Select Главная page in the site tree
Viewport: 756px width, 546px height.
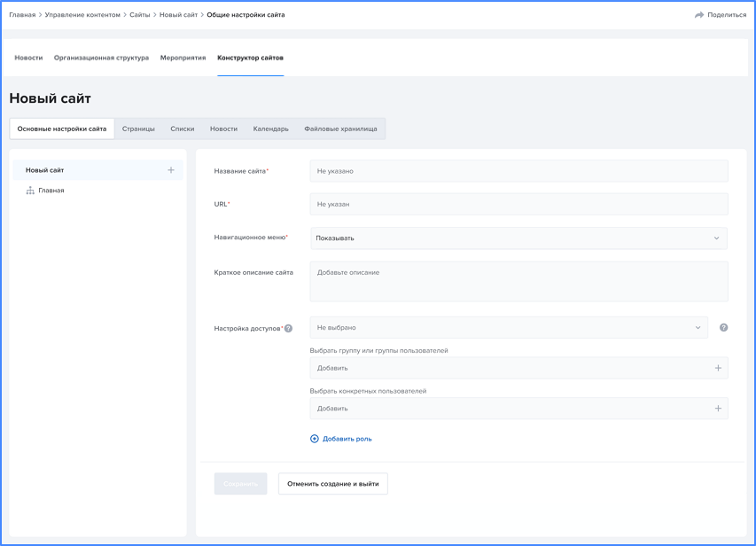point(51,191)
